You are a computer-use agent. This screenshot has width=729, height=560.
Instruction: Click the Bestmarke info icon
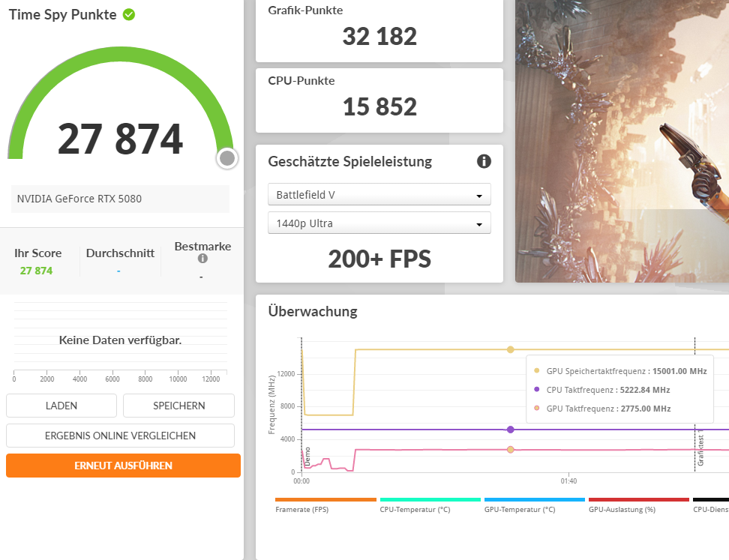[x=202, y=259]
